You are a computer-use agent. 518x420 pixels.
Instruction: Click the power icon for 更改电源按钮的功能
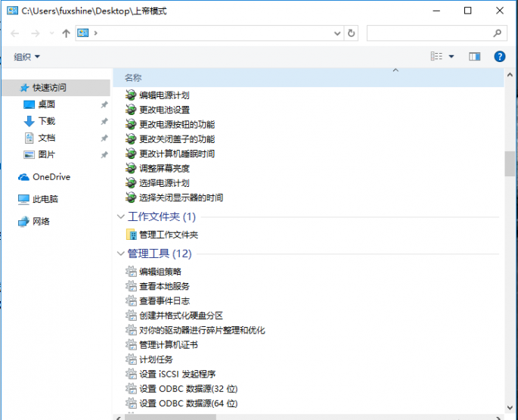tap(131, 125)
